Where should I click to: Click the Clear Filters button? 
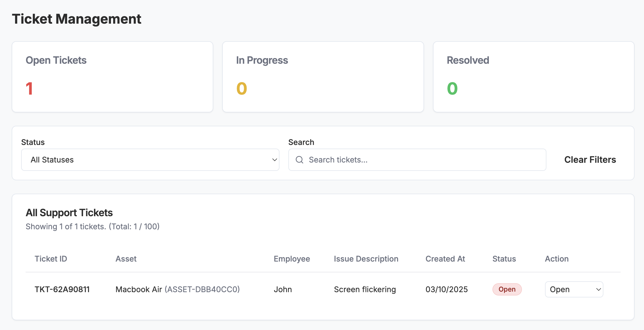pyautogui.click(x=590, y=160)
